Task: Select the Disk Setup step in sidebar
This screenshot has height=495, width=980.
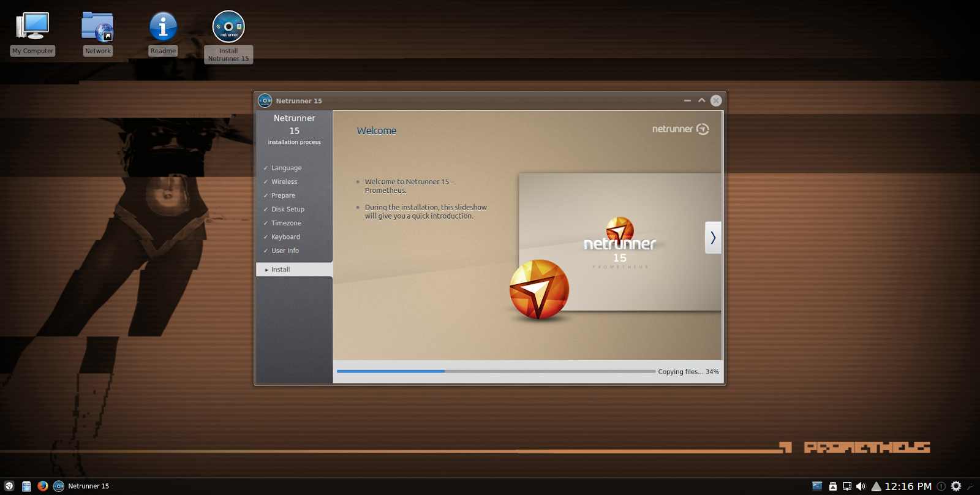Action: 287,210
